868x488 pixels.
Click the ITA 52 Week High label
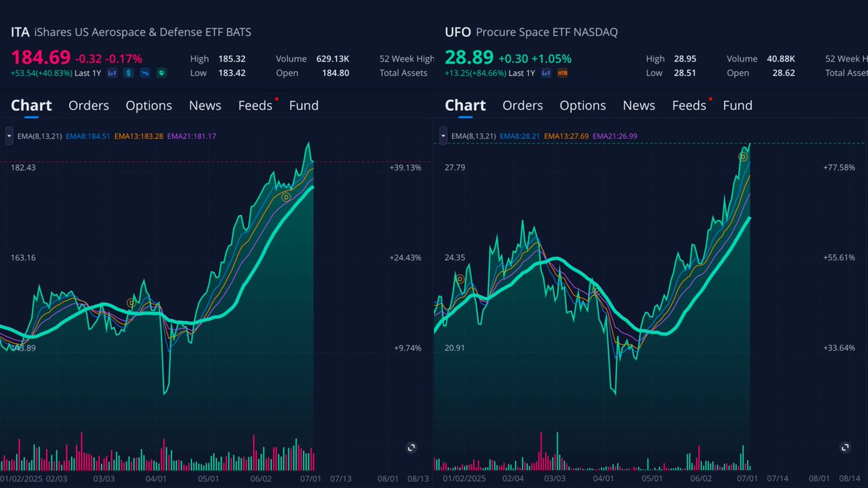pyautogui.click(x=407, y=59)
